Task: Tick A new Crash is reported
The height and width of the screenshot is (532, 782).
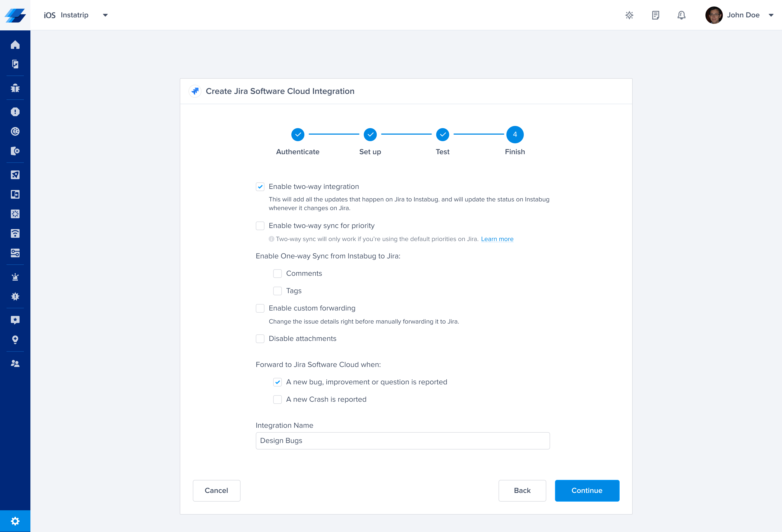Action: coord(277,400)
